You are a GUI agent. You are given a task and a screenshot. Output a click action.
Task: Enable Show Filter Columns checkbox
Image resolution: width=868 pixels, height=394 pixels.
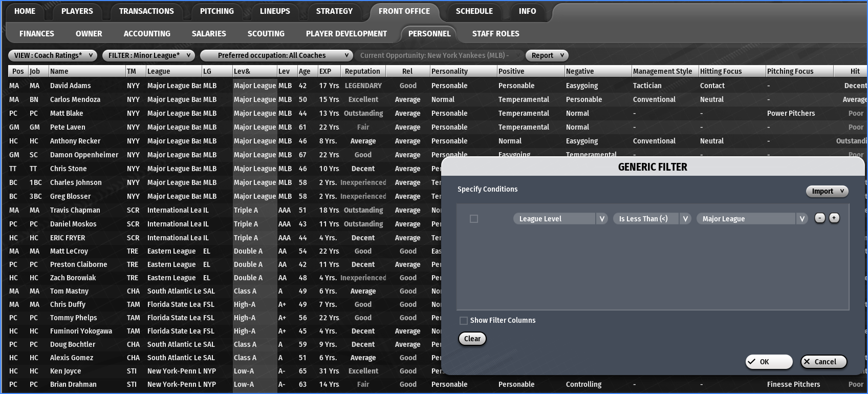(464, 320)
